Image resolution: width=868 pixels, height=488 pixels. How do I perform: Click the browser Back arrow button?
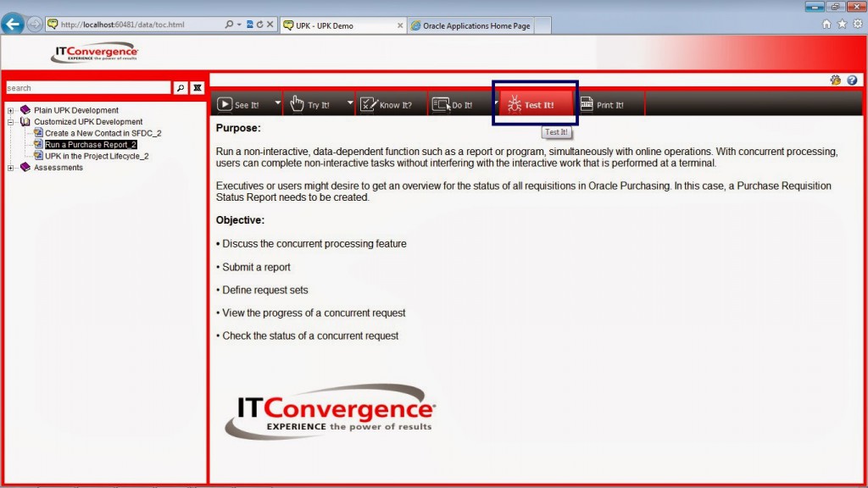(12, 25)
